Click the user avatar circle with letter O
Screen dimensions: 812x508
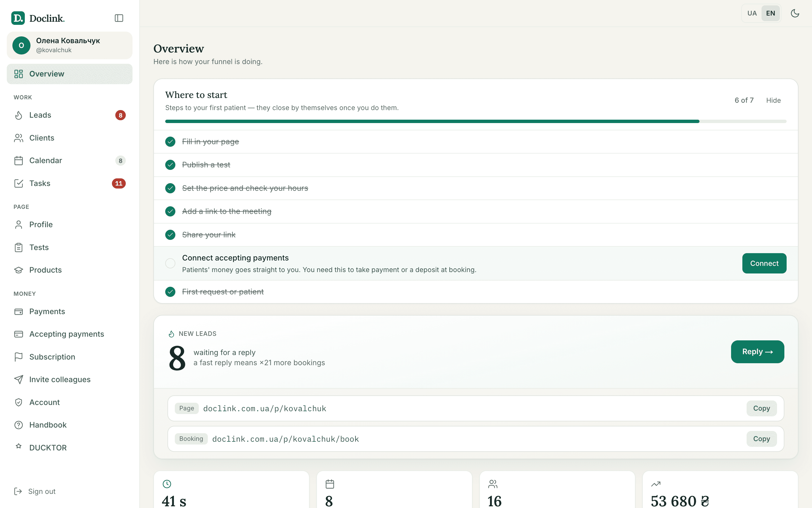click(21, 45)
